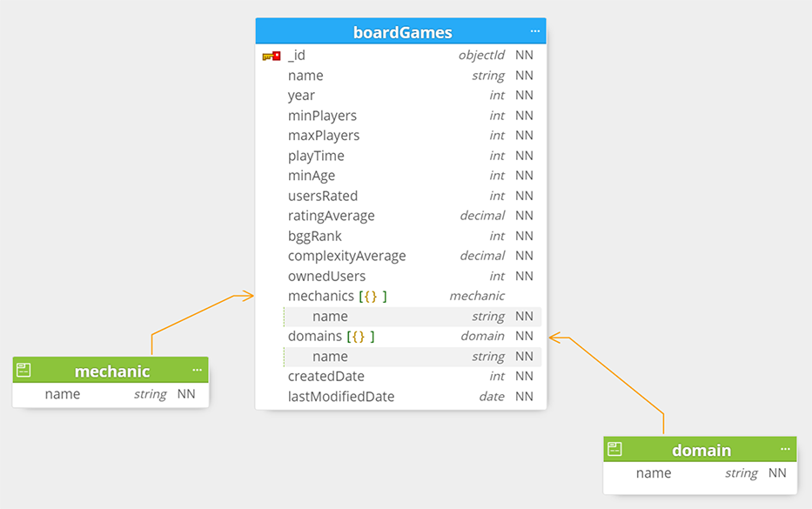
Task: Click the array braces icon next to mechanics
Action: point(372,296)
